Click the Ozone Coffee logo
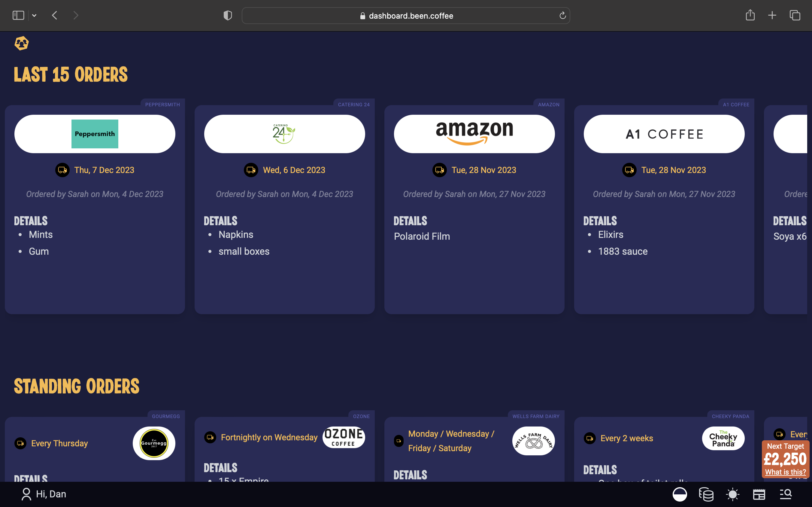This screenshot has width=812, height=507. pos(344,437)
